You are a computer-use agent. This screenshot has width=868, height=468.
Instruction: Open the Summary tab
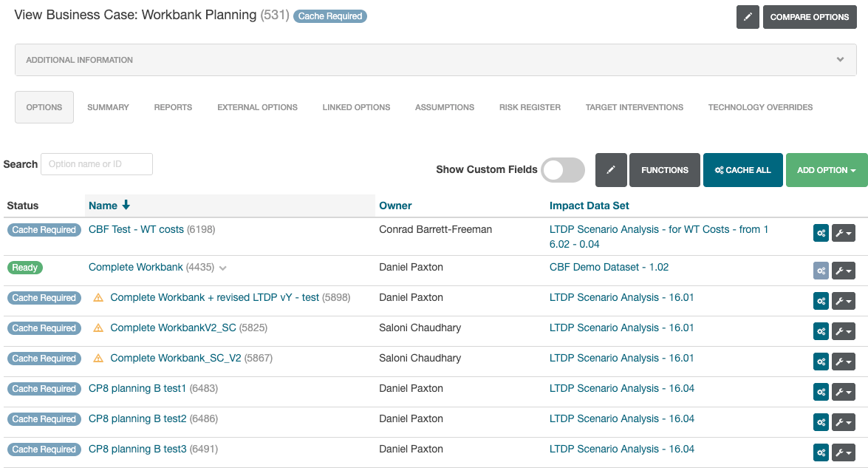(108, 107)
